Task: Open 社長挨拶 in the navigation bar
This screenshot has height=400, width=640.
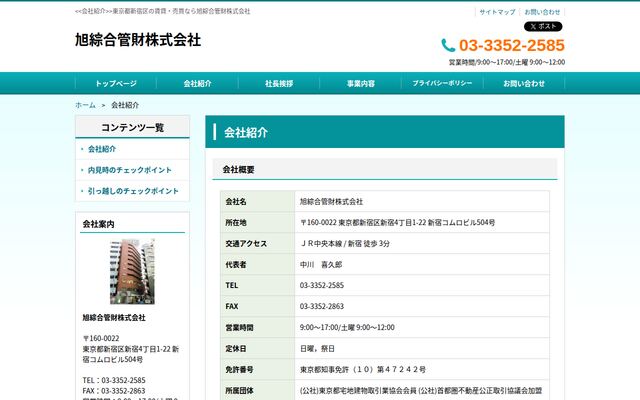Action: point(279,83)
